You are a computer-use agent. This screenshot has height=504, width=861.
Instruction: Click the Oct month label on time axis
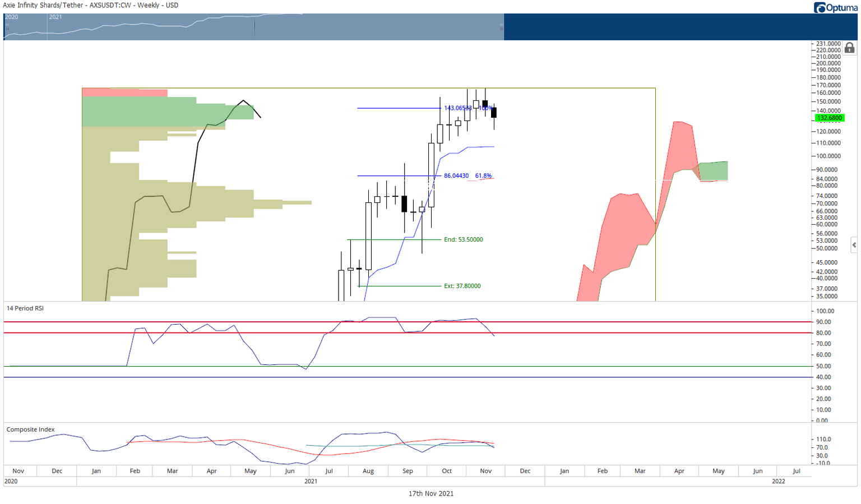pos(447,471)
